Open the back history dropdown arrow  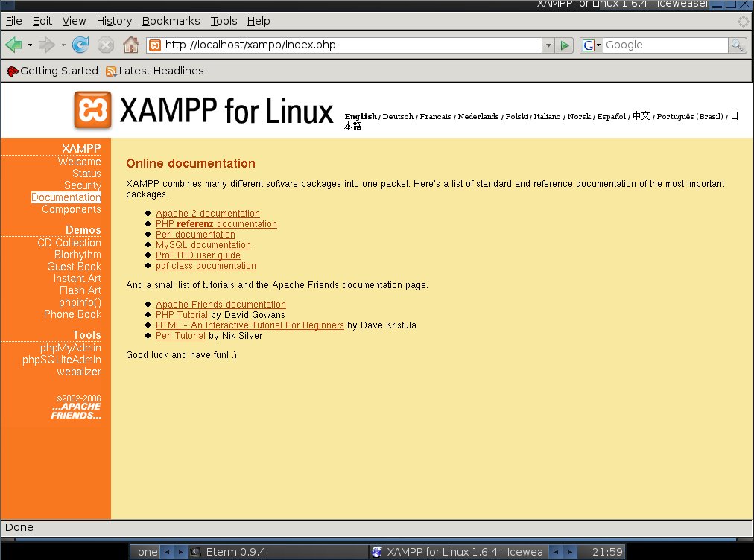(x=30, y=45)
